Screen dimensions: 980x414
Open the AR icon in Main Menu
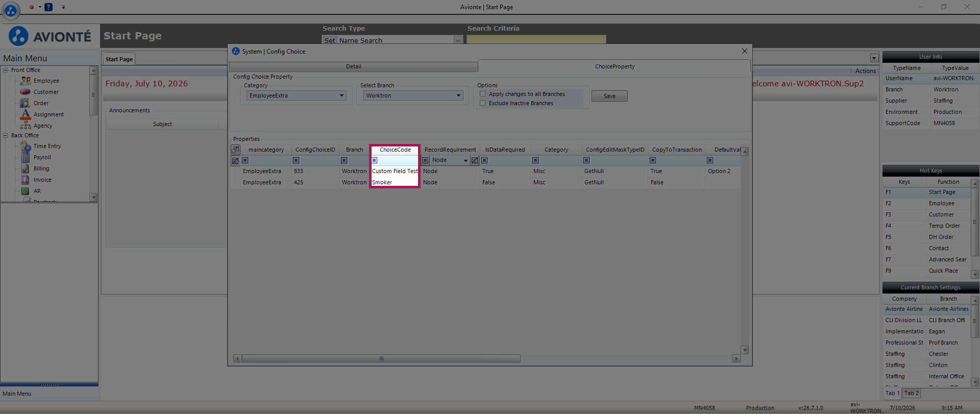click(x=26, y=191)
